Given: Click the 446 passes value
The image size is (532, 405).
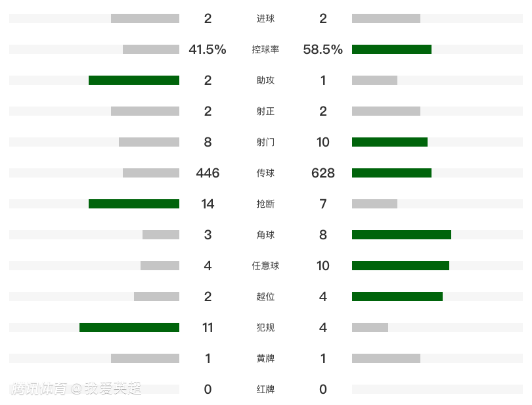Looking at the screenshot, I should [208, 173].
